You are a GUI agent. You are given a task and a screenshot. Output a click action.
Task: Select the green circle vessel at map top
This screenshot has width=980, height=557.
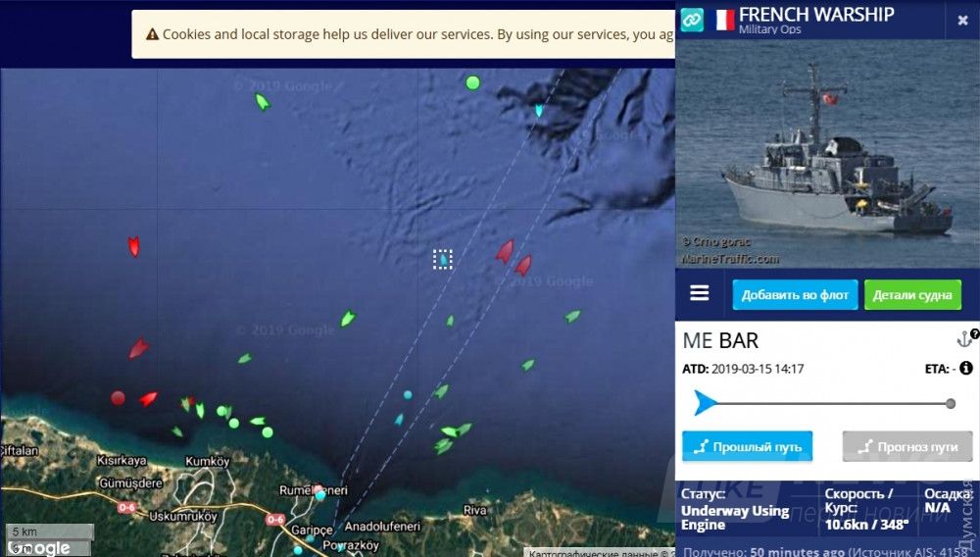pyautogui.click(x=473, y=82)
